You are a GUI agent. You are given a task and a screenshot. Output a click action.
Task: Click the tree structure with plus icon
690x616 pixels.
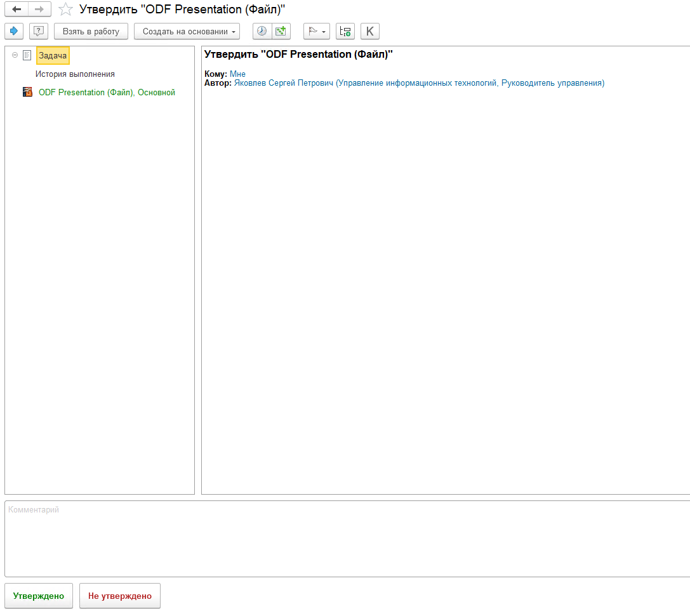(x=345, y=31)
